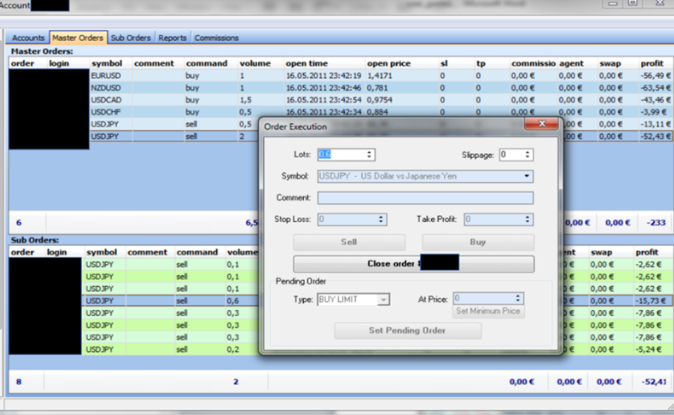The width and height of the screenshot is (674, 415).
Task: Click the Buy button
Action: [477, 242]
